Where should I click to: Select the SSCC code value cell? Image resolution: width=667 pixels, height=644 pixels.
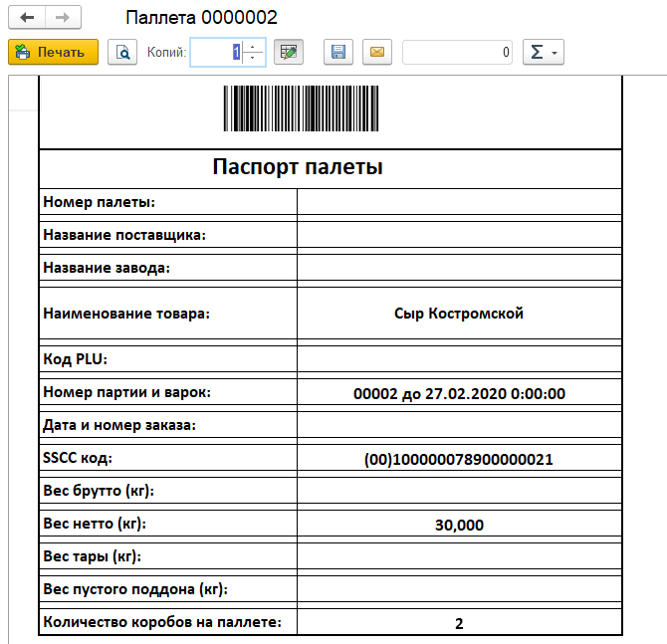coord(459,459)
